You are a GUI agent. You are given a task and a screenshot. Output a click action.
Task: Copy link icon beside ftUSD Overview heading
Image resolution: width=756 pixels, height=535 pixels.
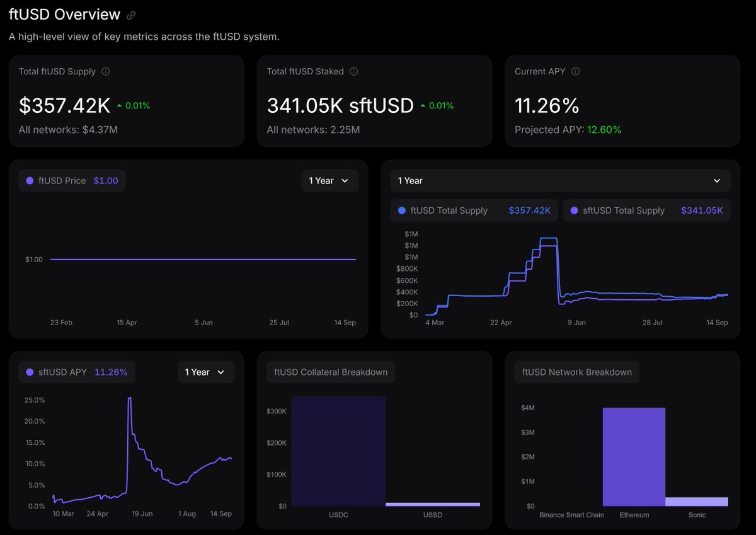[131, 15]
